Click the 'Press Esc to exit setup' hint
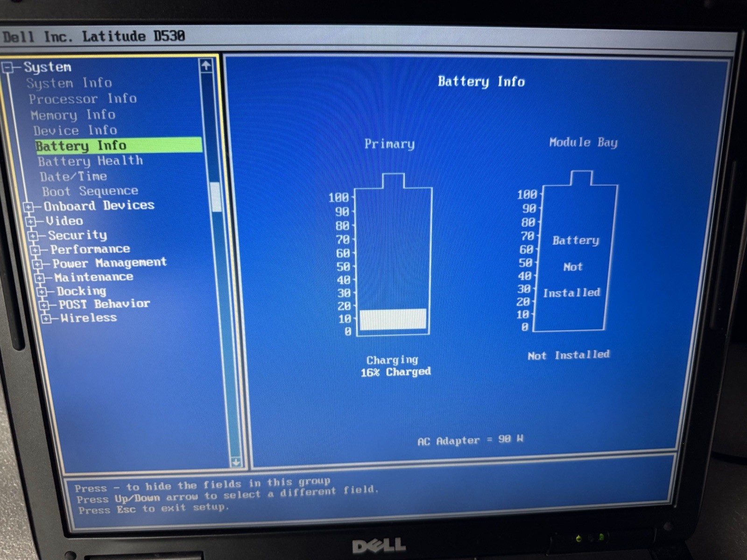This screenshot has width=747, height=560. [x=154, y=509]
